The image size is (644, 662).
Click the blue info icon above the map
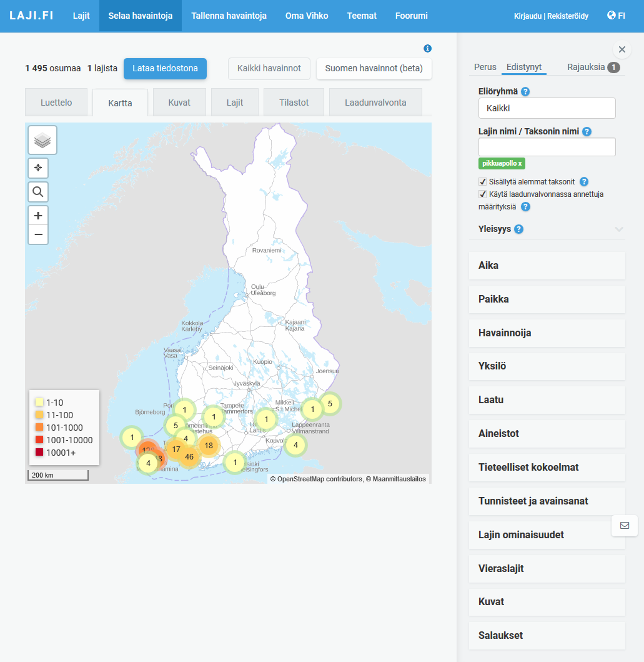coord(427,49)
